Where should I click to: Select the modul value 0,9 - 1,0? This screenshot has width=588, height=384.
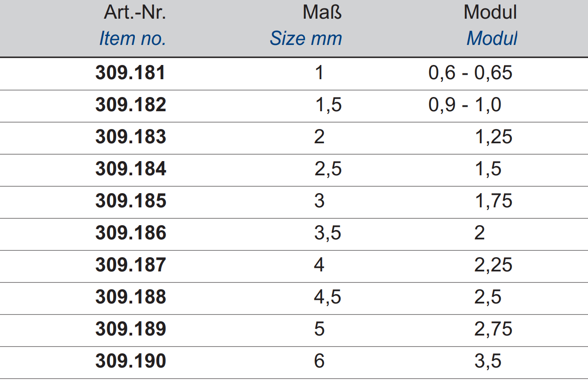point(465,105)
